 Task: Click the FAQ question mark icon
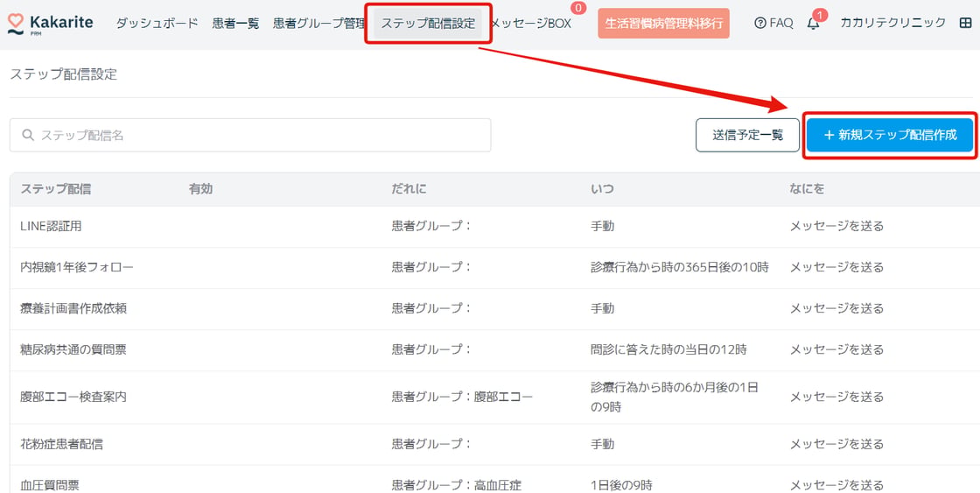pyautogui.click(x=759, y=24)
